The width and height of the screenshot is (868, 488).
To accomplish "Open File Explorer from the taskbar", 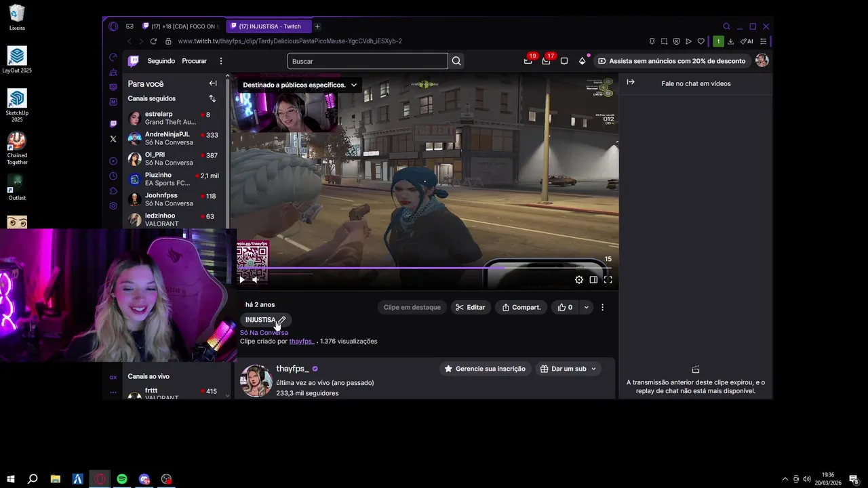I will (56, 479).
